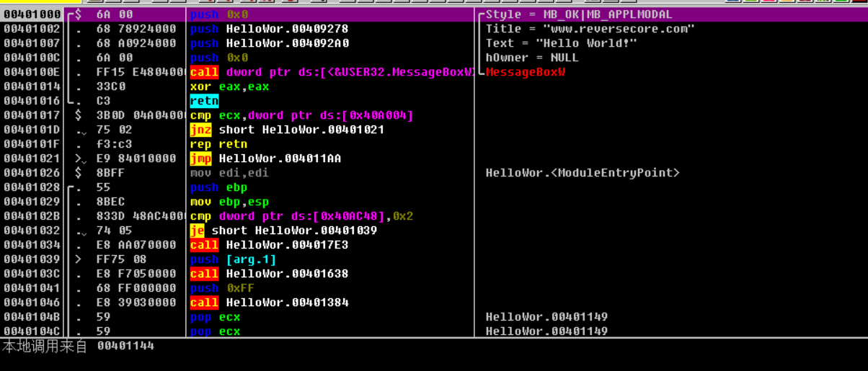The height and width of the screenshot is (371, 868).
Task: Click hex bytes 8BFF
Action: coord(110,173)
